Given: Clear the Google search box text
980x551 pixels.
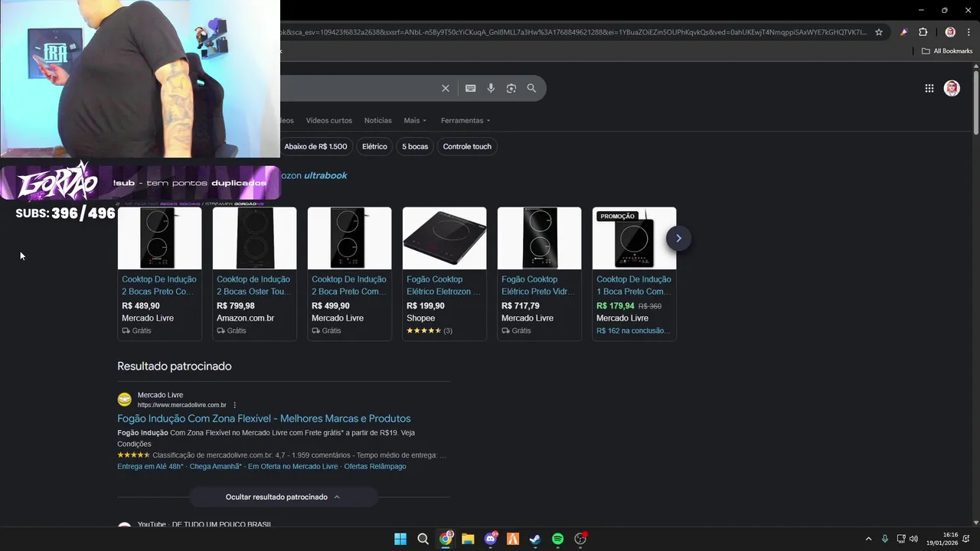Looking at the screenshot, I should click(x=446, y=88).
